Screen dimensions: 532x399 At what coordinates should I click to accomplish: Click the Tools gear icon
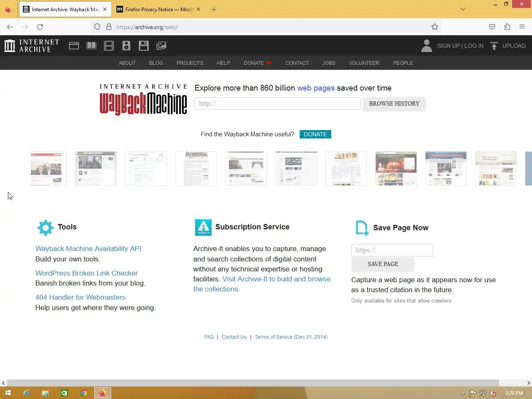pos(45,227)
